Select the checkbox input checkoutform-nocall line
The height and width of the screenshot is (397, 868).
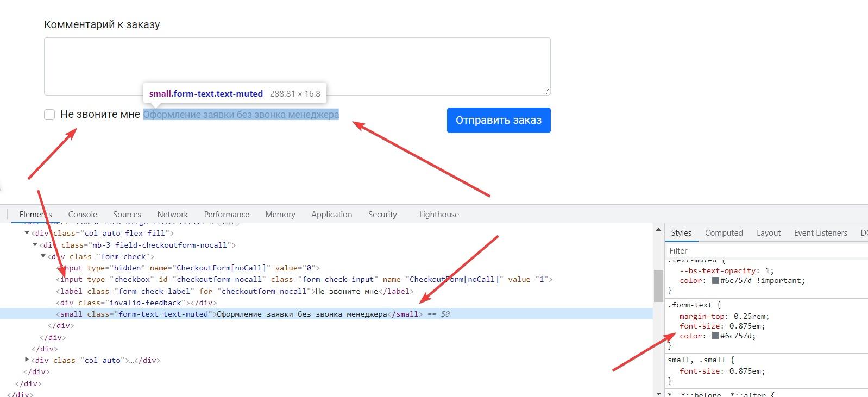tap(304, 279)
